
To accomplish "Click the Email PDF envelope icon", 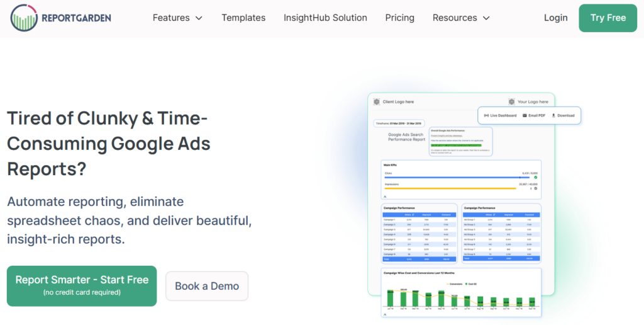I will click(x=525, y=116).
